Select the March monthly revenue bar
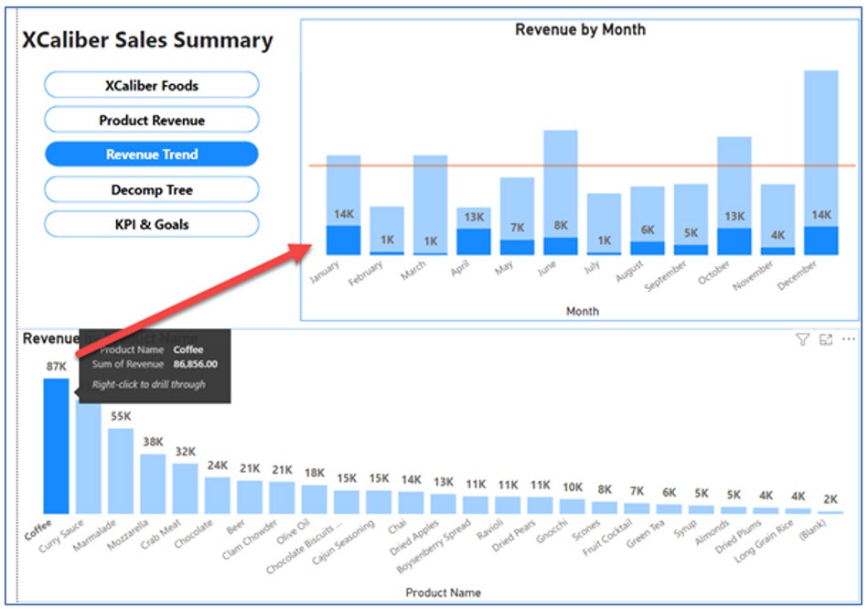Image resolution: width=868 pixels, height=609 pixels. coord(430,205)
